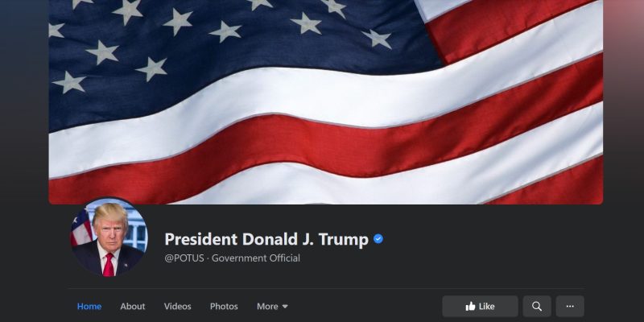Screen dimensions: 644x322
Task: Like the page with the Like button
Action: (x=480, y=307)
